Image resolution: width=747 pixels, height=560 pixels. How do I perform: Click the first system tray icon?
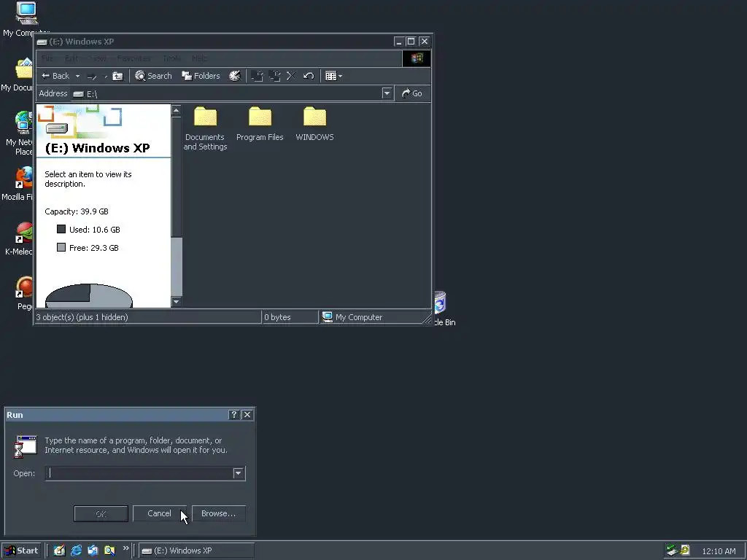click(672, 551)
